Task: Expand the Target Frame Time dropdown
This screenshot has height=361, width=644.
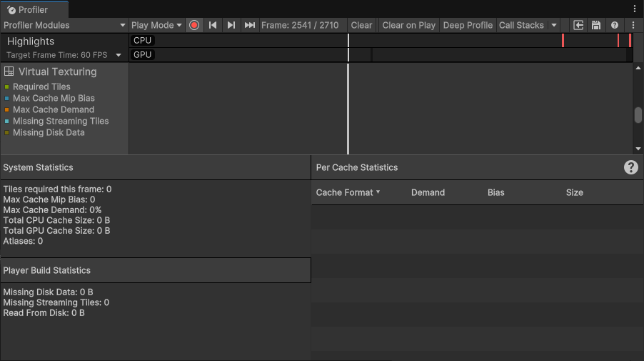Action: [119, 55]
